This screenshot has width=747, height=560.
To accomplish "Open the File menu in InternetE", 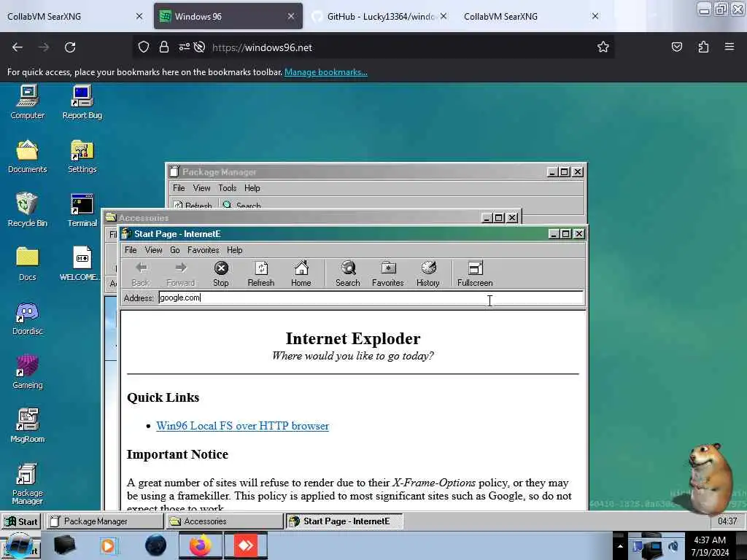I will (131, 250).
